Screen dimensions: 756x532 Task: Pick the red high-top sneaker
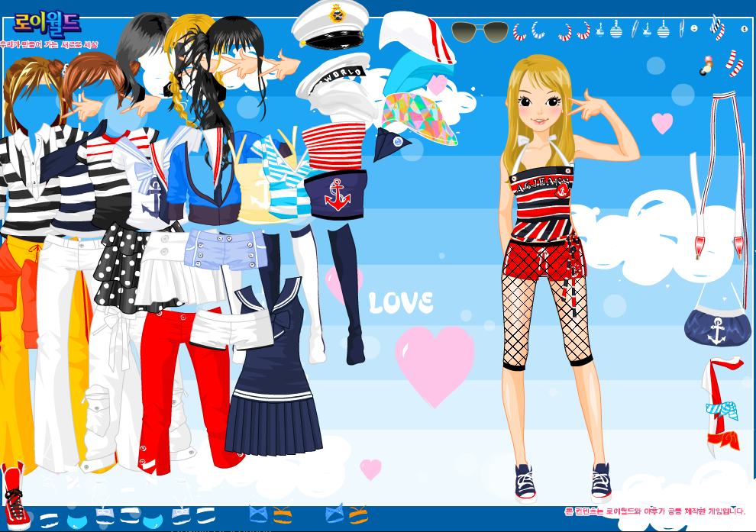click(x=14, y=498)
